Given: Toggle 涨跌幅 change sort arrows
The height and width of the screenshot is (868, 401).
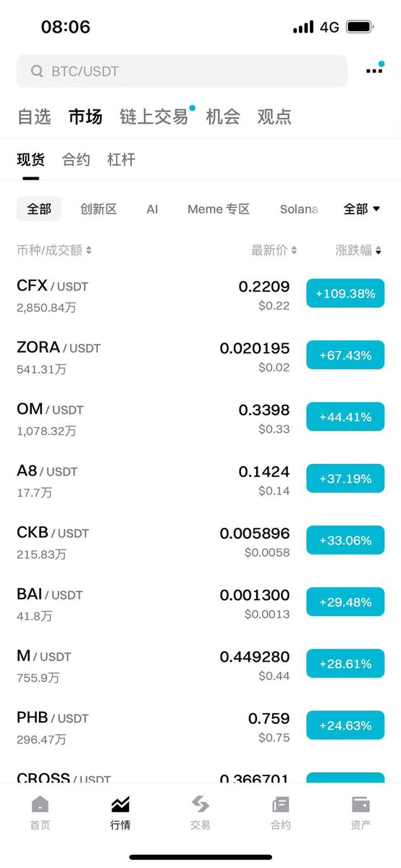Looking at the screenshot, I should pos(379,250).
